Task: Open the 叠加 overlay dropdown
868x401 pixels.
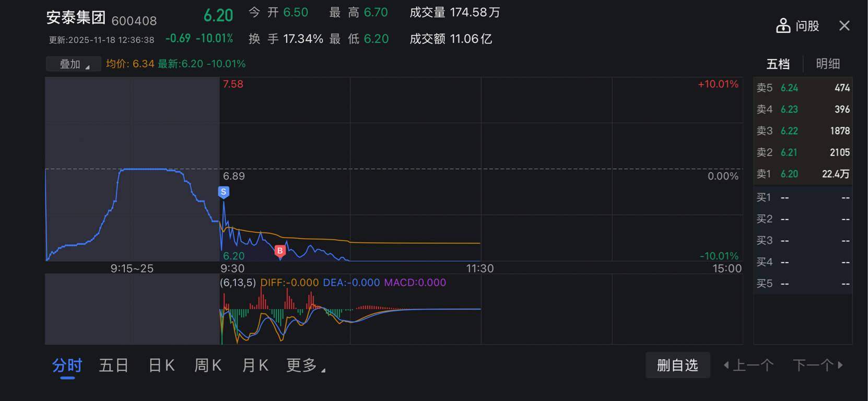Action: coord(74,64)
